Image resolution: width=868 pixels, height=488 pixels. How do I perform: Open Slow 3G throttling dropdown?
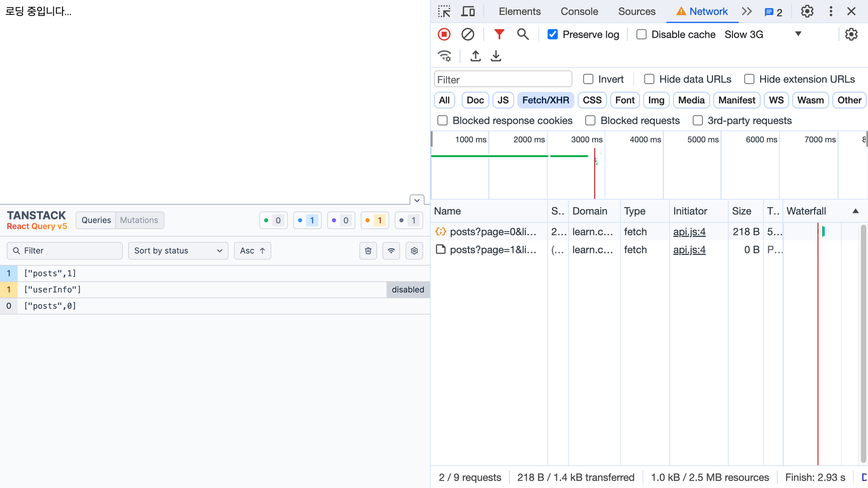tap(763, 34)
